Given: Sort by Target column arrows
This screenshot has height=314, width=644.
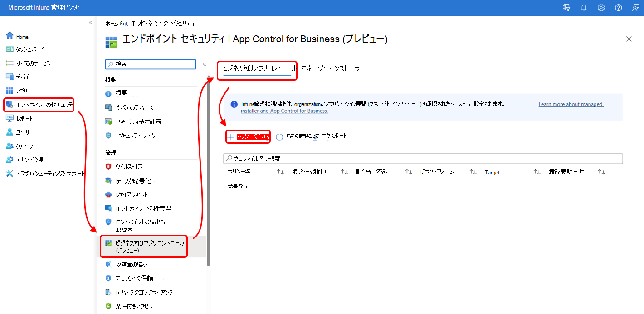Looking at the screenshot, I should (x=537, y=172).
